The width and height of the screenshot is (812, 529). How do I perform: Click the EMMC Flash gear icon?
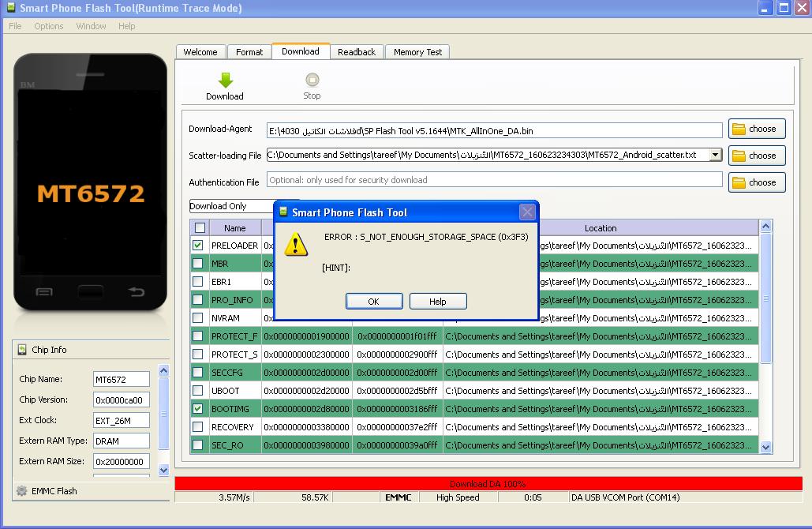point(22,490)
